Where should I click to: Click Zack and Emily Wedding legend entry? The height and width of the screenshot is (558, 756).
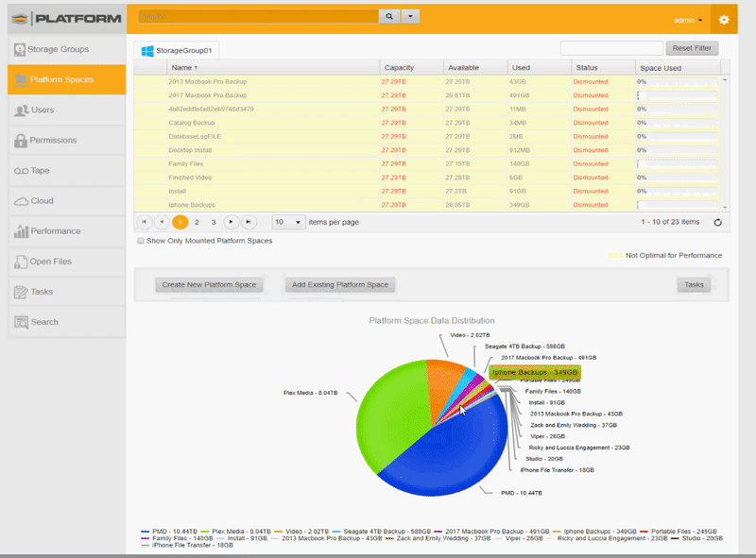pyautogui.click(x=438, y=538)
